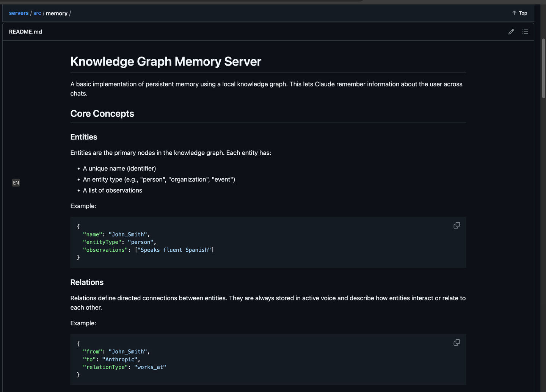Click the Knowledge Graph Memory Server heading
Viewport: 546px width, 392px height.
coord(166,61)
